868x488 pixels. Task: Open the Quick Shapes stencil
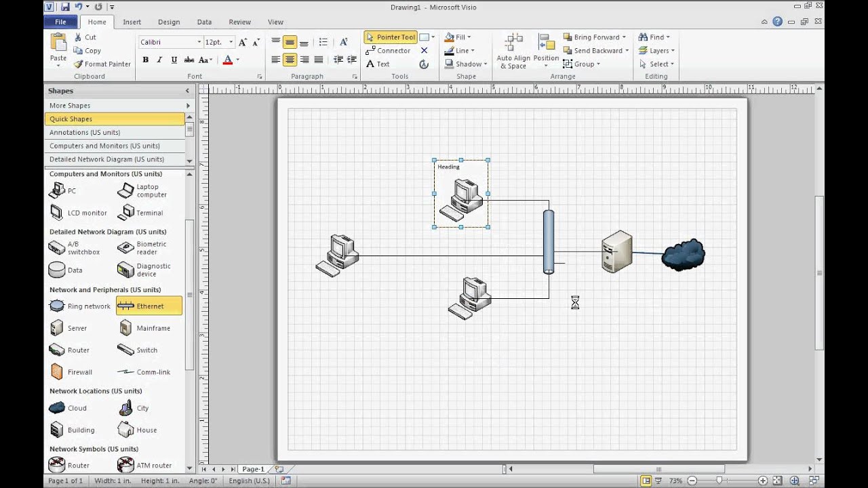tap(115, 119)
